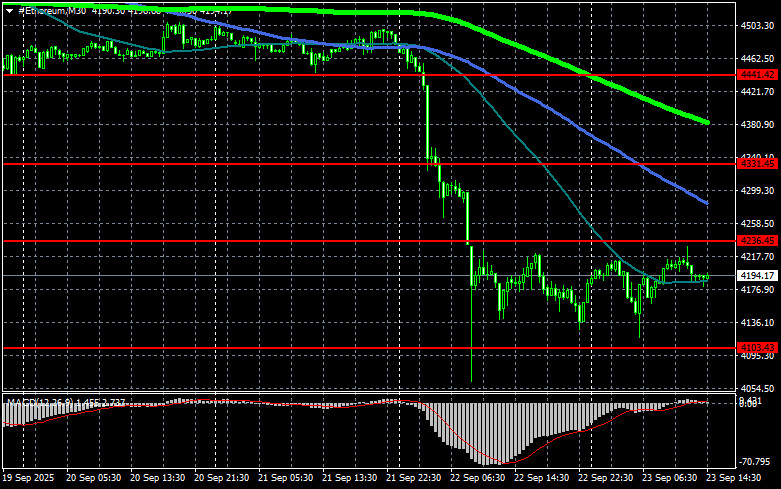Image resolution: width=781 pixels, height=489 pixels.
Task: Click the 4176.90 price scale value
Action: tap(758, 289)
